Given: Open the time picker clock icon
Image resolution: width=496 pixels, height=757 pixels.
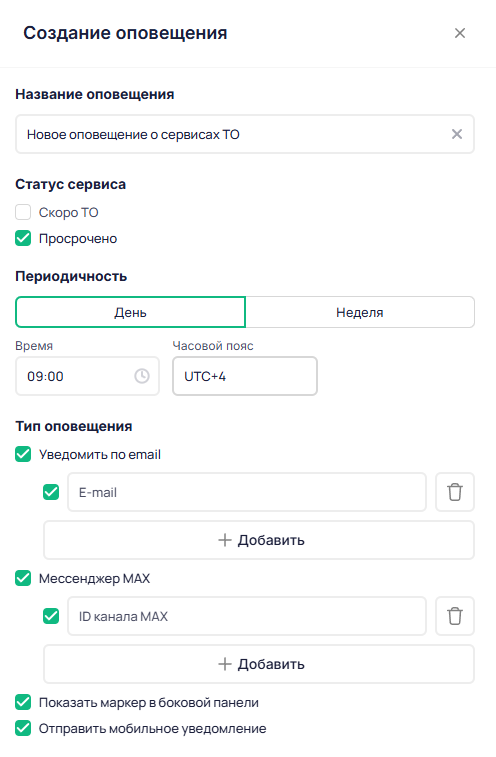Looking at the screenshot, I should 142,376.
